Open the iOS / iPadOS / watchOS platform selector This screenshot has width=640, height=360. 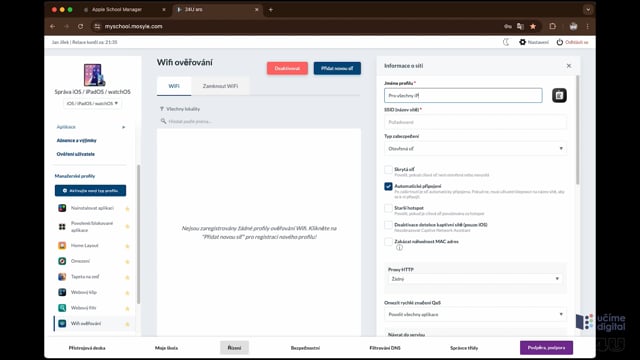click(x=92, y=104)
